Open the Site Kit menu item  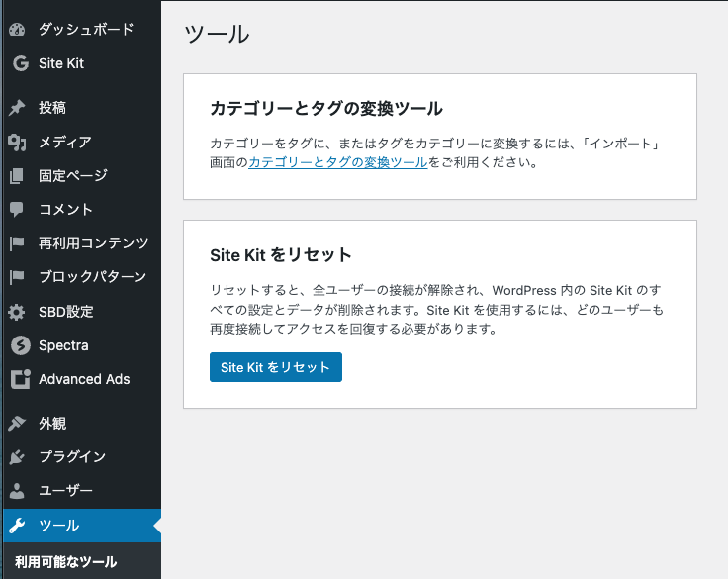tap(82, 63)
